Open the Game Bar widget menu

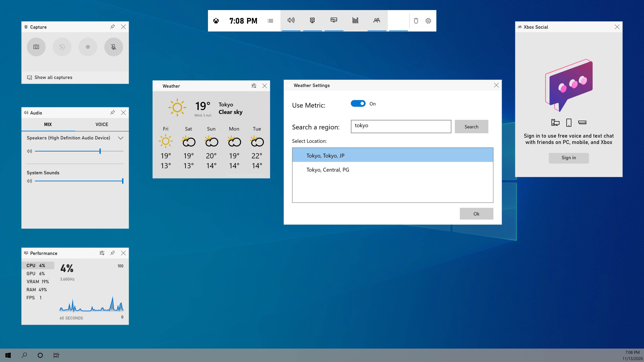pyautogui.click(x=271, y=21)
